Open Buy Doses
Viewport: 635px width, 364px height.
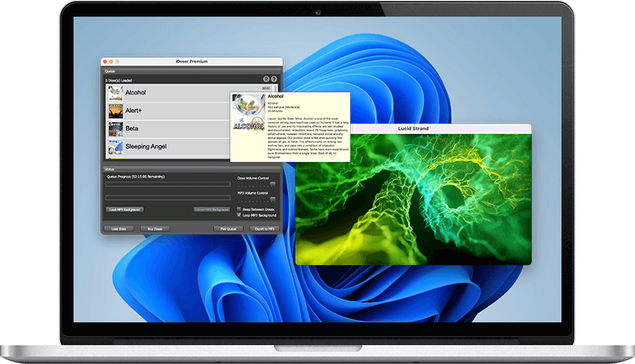(x=155, y=229)
